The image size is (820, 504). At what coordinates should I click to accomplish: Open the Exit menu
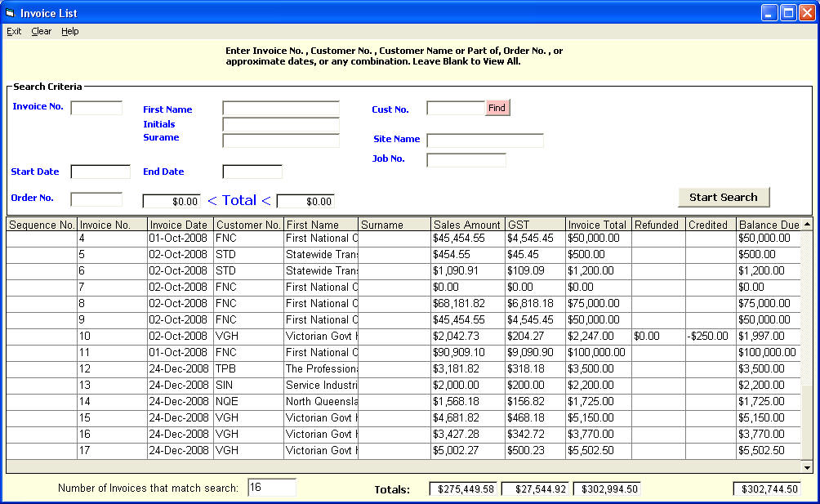14,31
